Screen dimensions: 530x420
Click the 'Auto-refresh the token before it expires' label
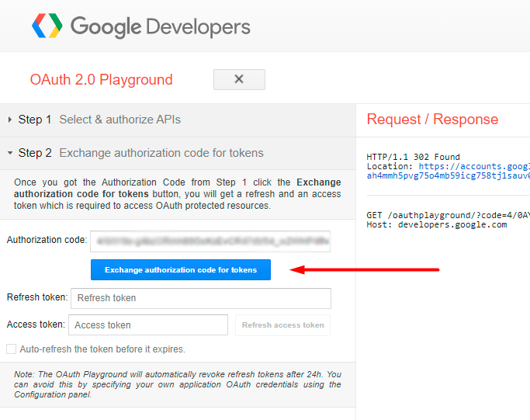[102, 349]
